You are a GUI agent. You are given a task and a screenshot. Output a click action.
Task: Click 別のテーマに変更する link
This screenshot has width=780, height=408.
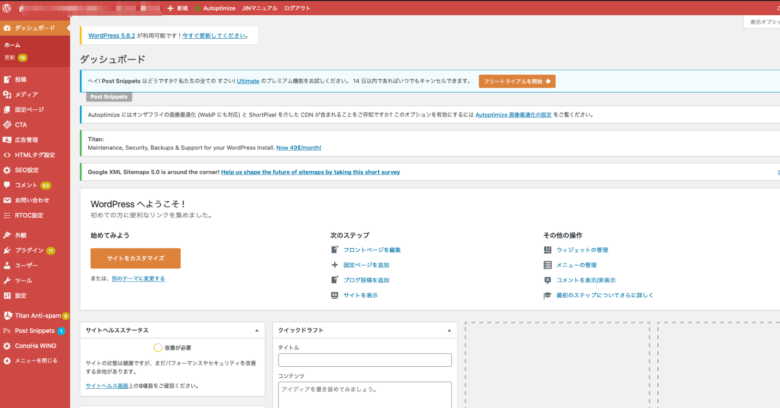click(x=138, y=279)
